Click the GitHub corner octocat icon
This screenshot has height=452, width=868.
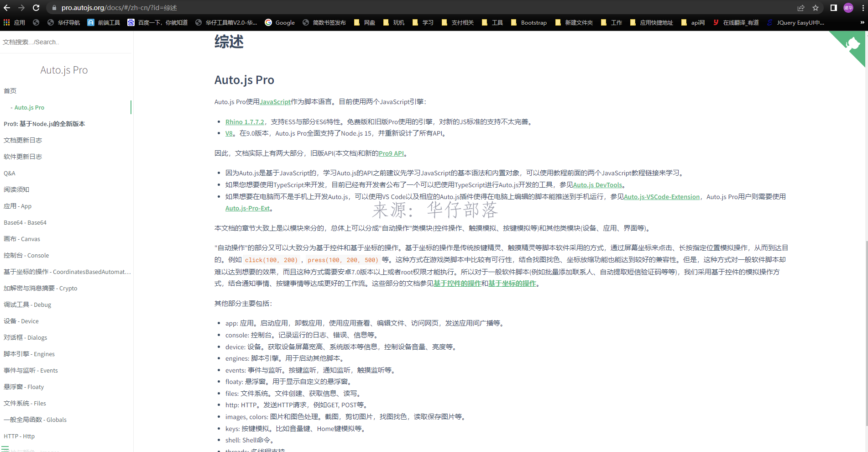pyautogui.click(x=852, y=44)
